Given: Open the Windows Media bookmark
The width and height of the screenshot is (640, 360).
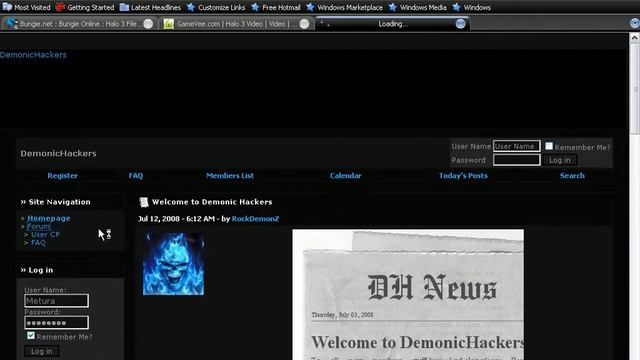Looking at the screenshot, I should pos(418,7).
